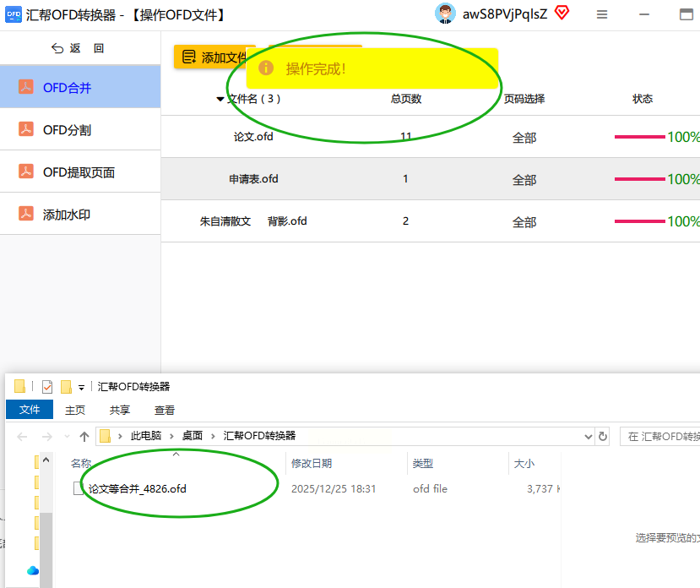
Task: Click the Explorer up-one-level arrow
Action: tap(84, 437)
